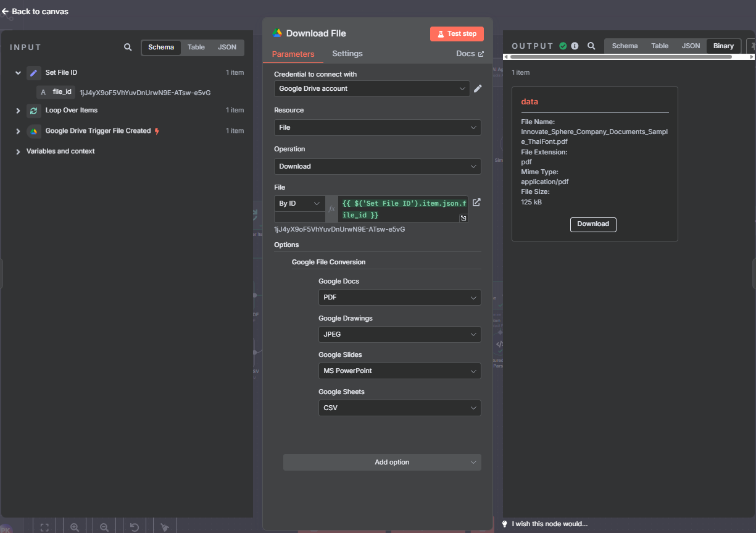
Task: Open the Docs link
Action: (x=470, y=54)
